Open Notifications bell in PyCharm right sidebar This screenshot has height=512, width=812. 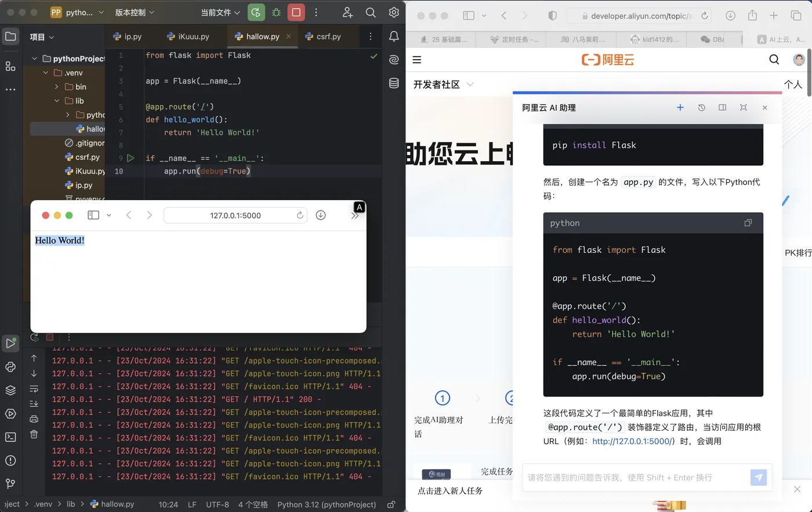point(394,37)
